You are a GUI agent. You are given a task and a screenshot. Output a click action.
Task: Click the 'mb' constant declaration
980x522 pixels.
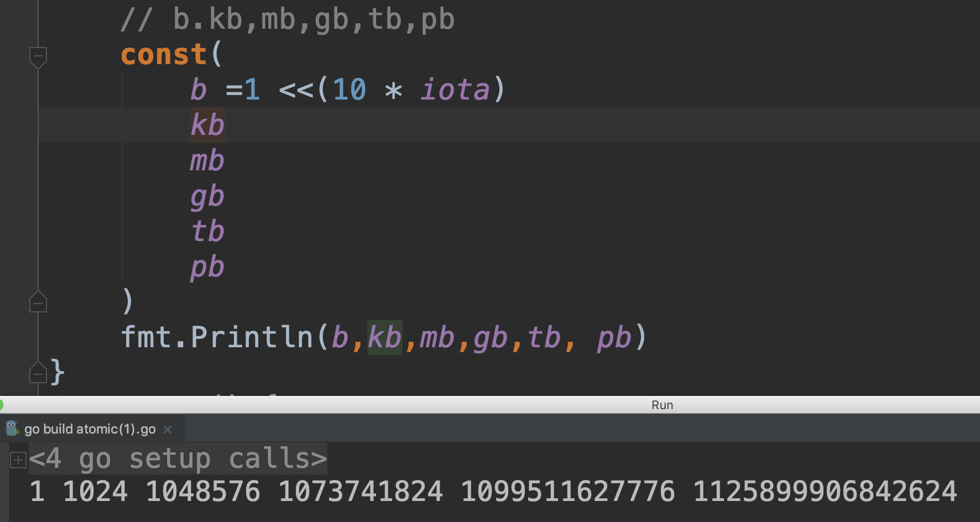[x=207, y=161]
